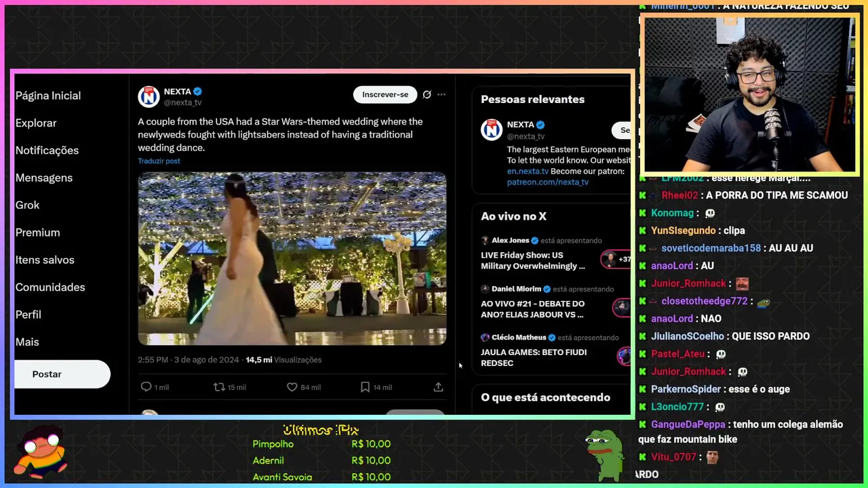The height and width of the screenshot is (488, 868).
Task: Open en.nexta.tv website link
Action: pyautogui.click(x=528, y=171)
